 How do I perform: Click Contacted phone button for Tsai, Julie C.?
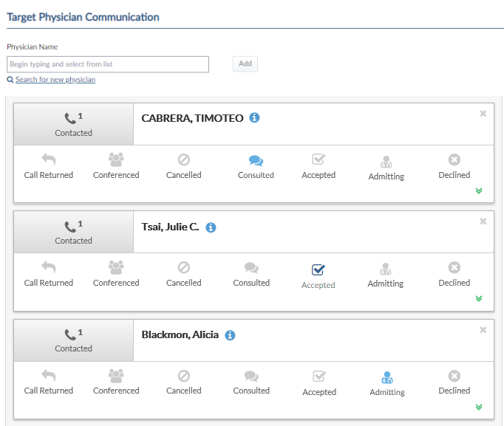74,232
